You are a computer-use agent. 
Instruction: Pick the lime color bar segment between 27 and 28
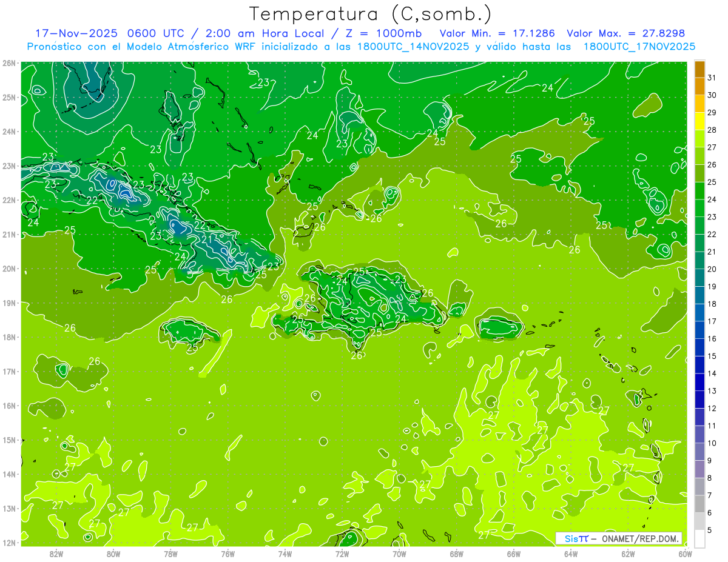[x=699, y=139]
